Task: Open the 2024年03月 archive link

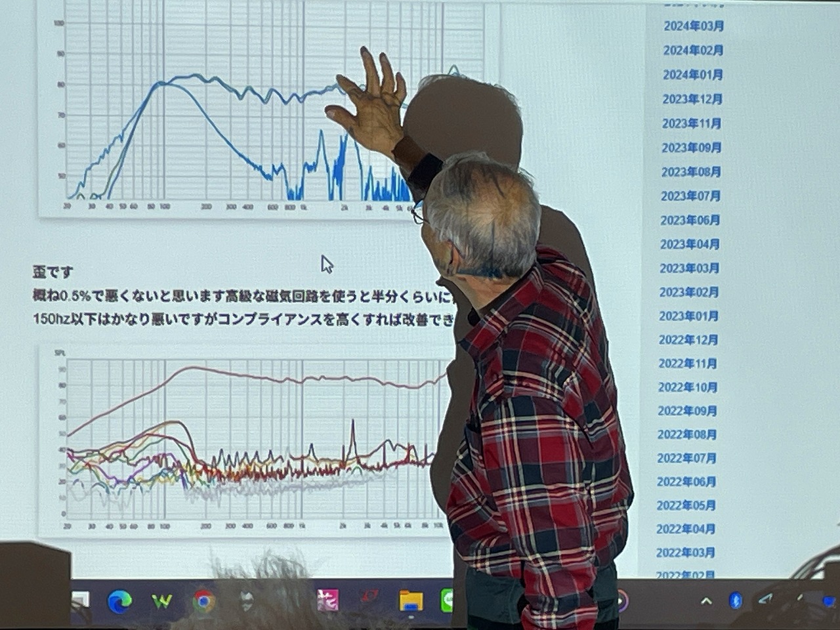Action: click(x=694, y=26)
